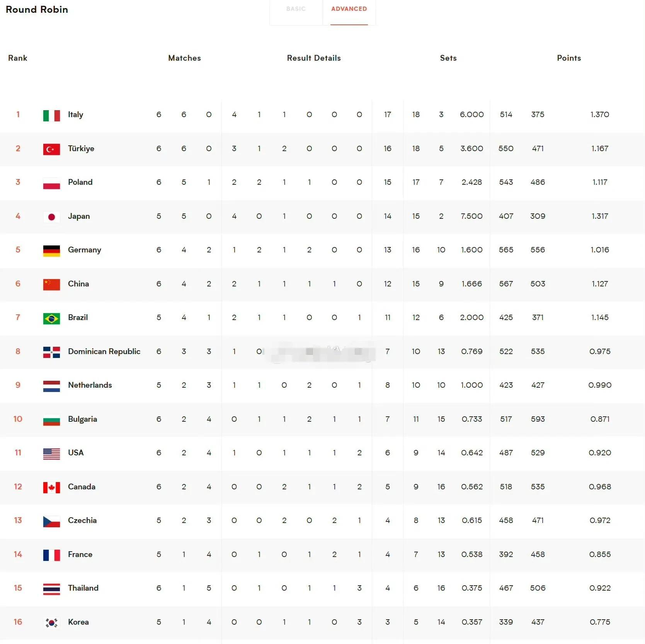Click the Sets column header
This screenshot has width=645, height=644.
(448, 58)
